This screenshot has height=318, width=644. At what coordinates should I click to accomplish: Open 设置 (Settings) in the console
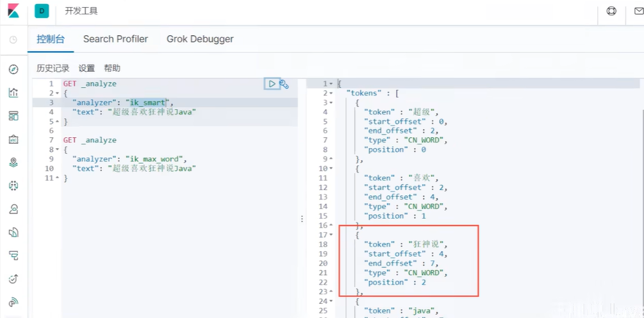tap(87, 68)
